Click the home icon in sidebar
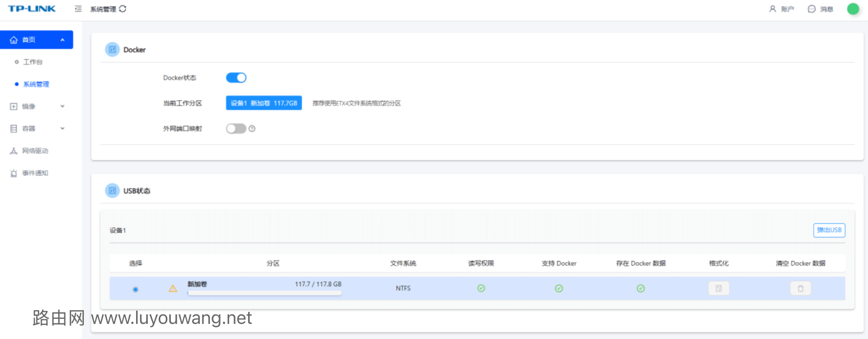 [x=14, y=40]
